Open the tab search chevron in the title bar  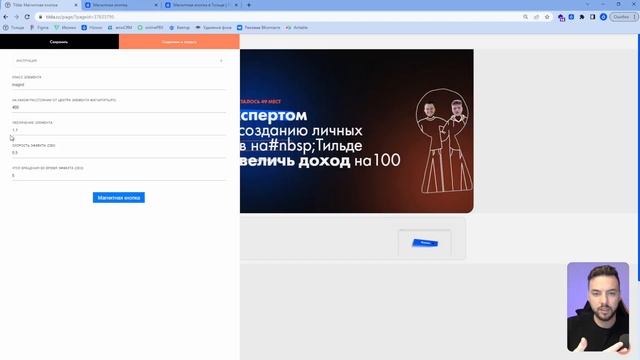coord(587,4)
